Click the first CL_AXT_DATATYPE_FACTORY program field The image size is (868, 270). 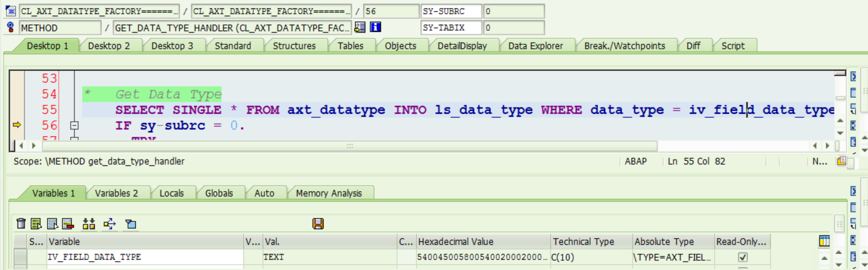click(99, 11)
